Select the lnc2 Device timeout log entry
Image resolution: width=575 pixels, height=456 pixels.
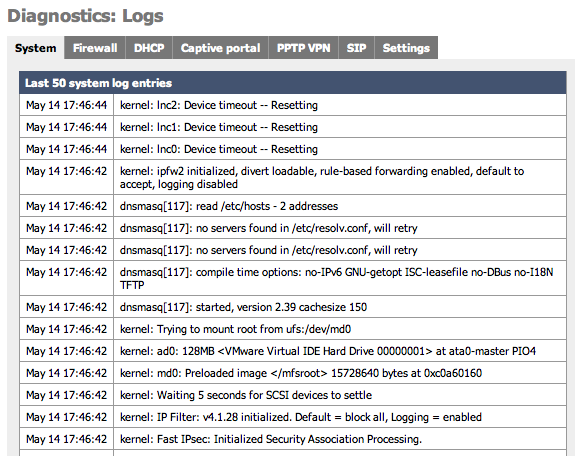click(x=293, y=105)
